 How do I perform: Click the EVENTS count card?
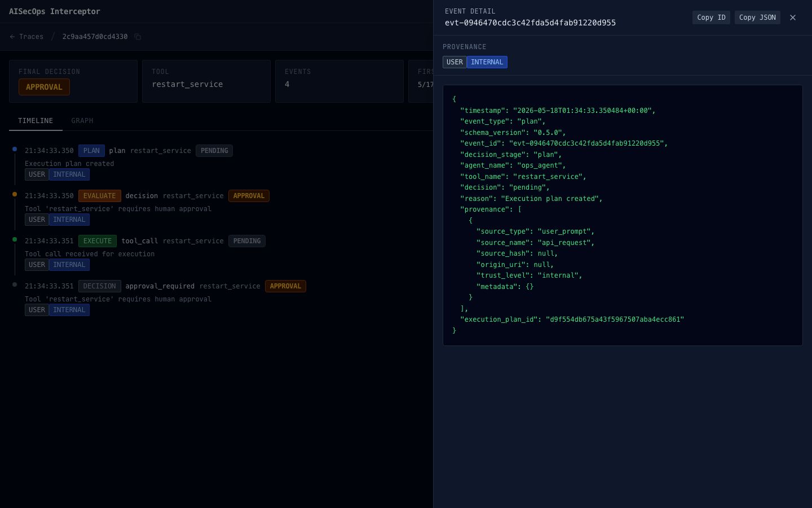(339, 81)
